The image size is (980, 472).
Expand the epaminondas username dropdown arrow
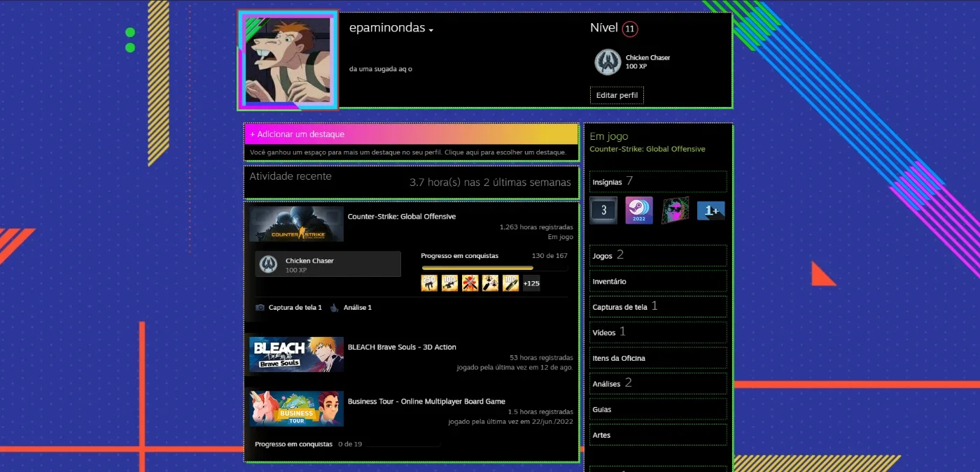[x=431, y=30]
